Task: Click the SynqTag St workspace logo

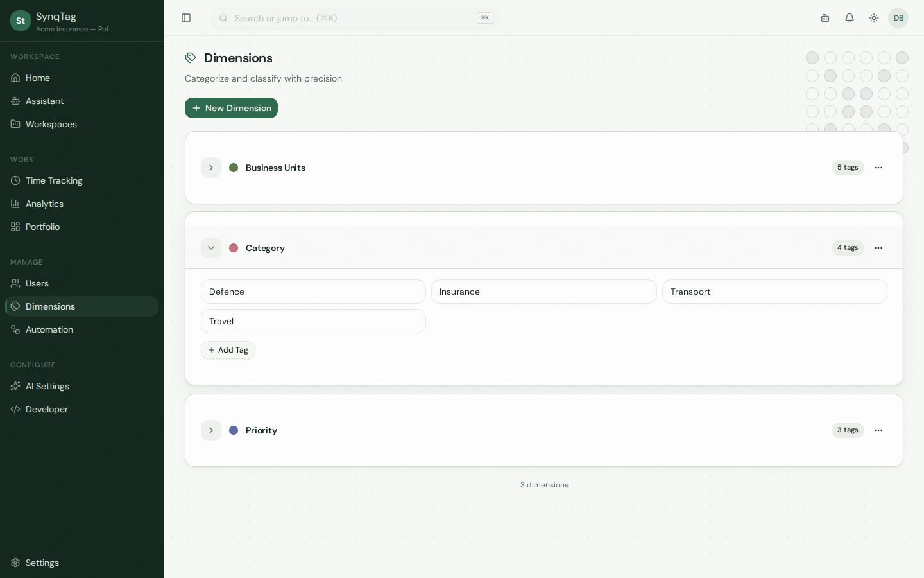Action: coord(21,21)
